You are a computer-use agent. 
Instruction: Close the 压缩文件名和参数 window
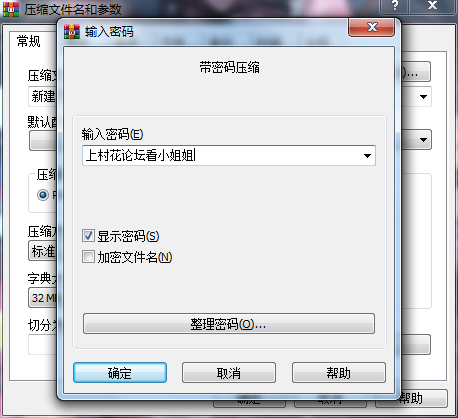432,6
